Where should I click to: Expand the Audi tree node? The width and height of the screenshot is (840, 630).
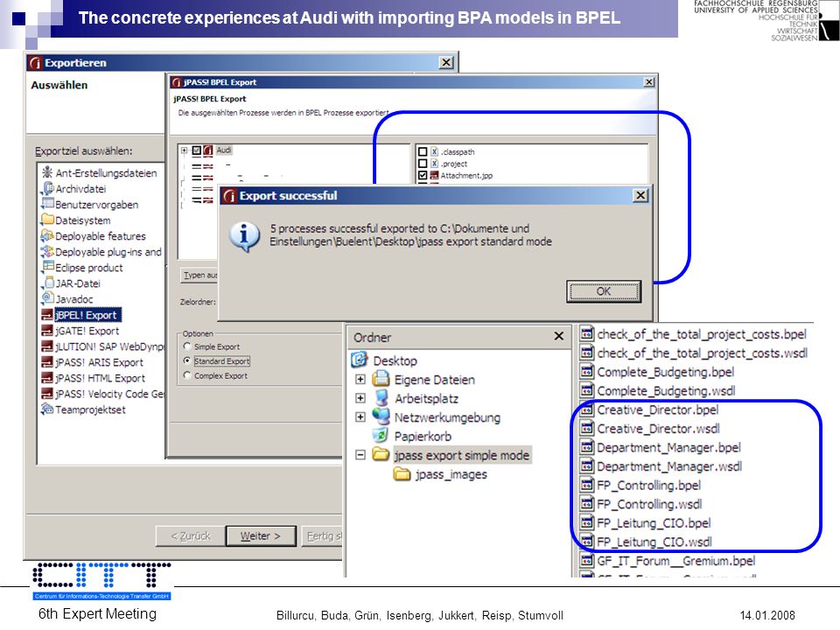coord(184,150)
